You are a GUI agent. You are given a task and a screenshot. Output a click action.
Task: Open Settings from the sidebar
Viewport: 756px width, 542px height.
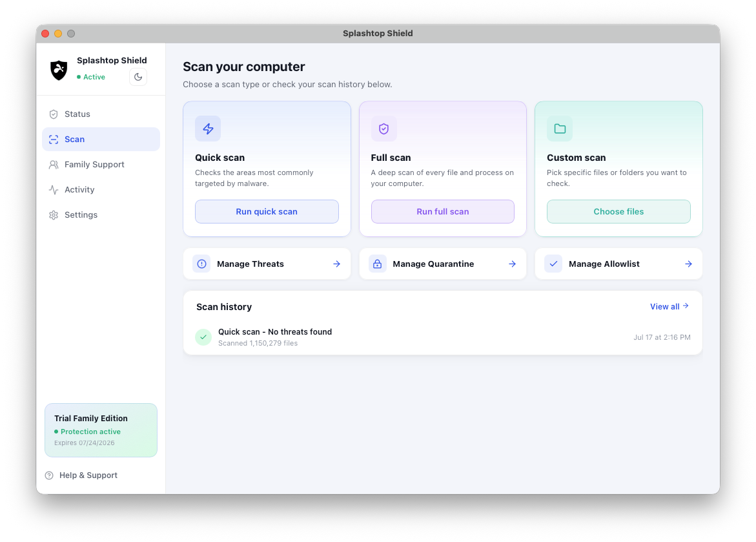click(101, 214)
